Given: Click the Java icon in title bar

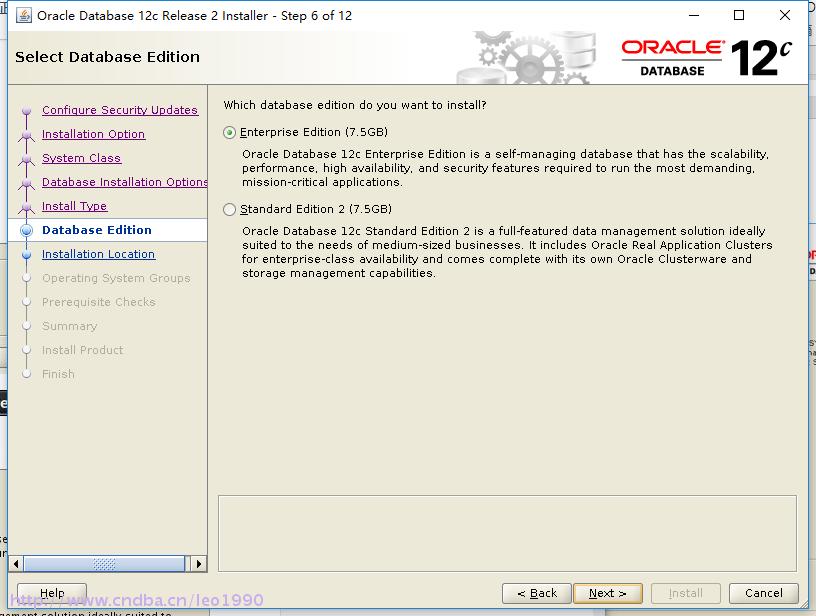Looking at the screenshot, I should [23, 16].
